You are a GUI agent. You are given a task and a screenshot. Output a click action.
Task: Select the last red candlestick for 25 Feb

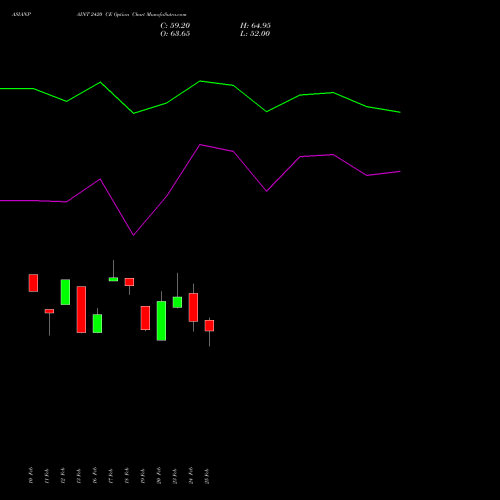209,326
